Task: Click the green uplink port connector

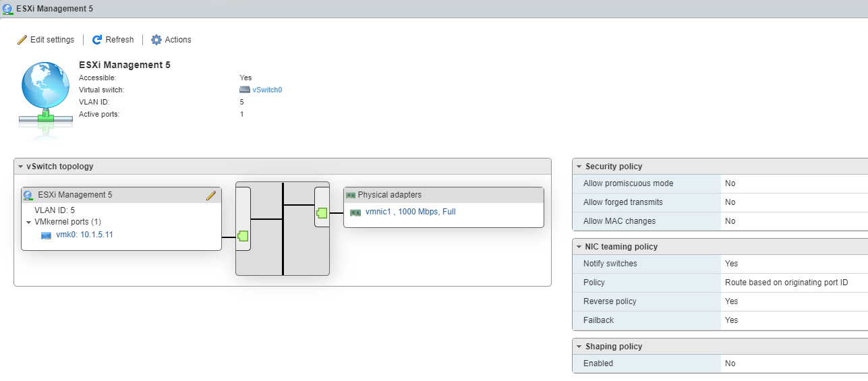Action: 322,213
